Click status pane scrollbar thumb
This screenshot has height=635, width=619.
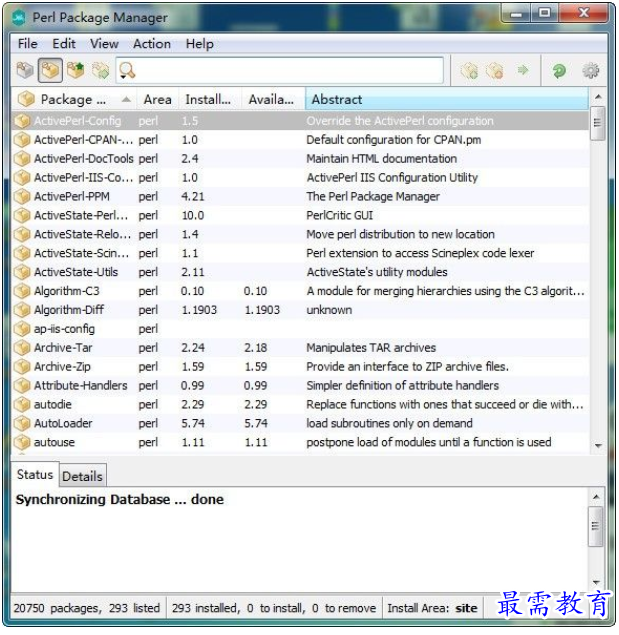pyautogui.click(x=596, y=526)
